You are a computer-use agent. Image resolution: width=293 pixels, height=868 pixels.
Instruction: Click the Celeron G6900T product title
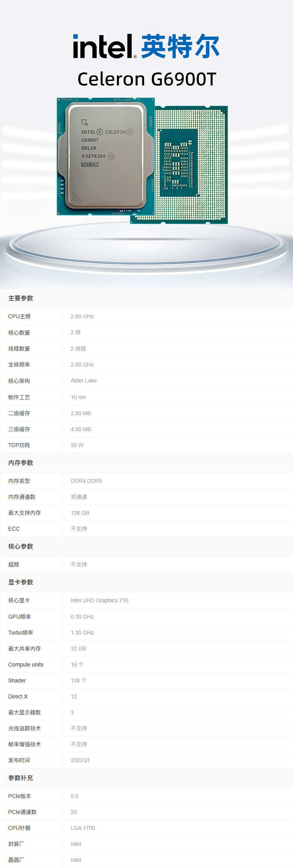click(x=146, y=79)
